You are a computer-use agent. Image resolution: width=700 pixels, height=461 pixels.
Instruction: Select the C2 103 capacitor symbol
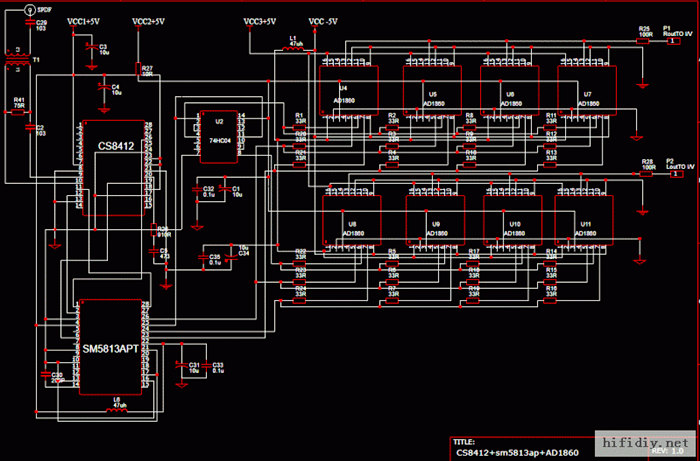(x=29, y=127)
